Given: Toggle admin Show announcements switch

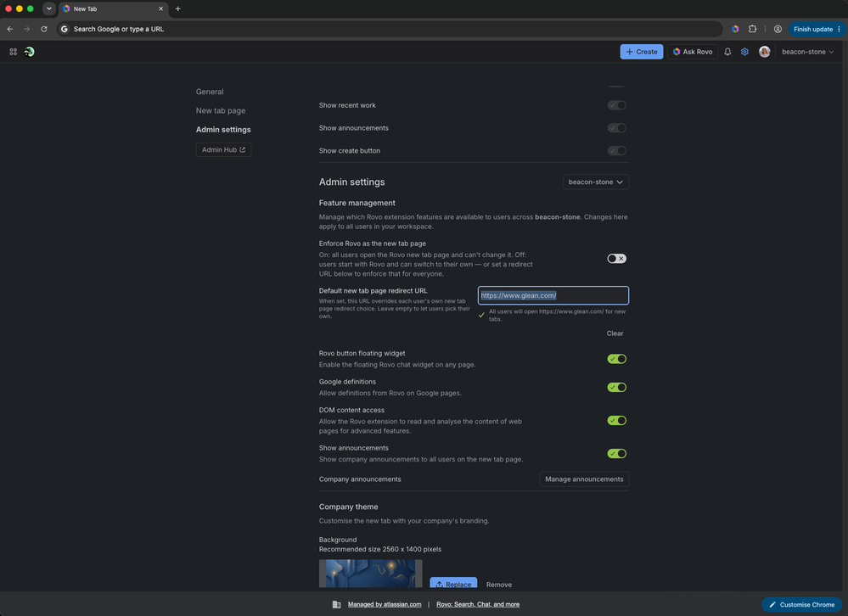Looking at the screenshot, I should (x=616, y=454).
